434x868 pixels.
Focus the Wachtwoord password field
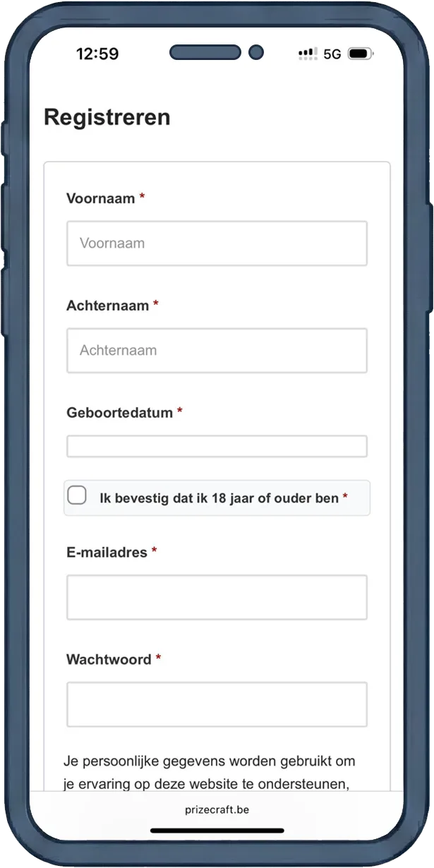(217, 704)
